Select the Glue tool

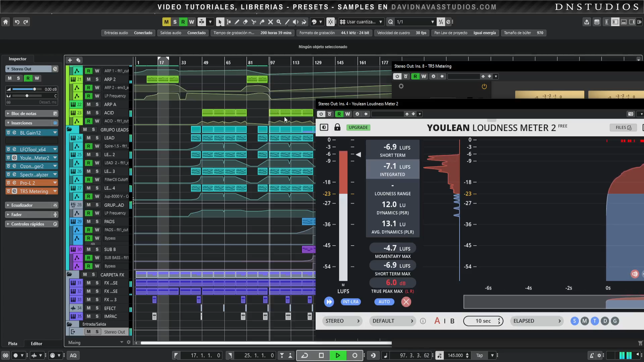(262, 22)
